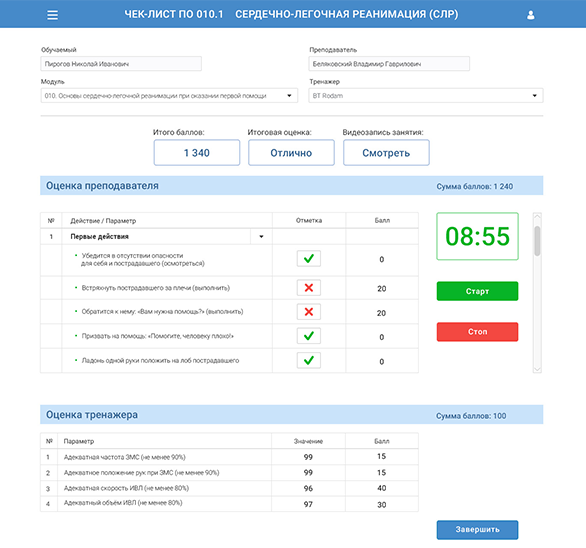Click the 1 340 total points box
586x548 pixels.
197,153
